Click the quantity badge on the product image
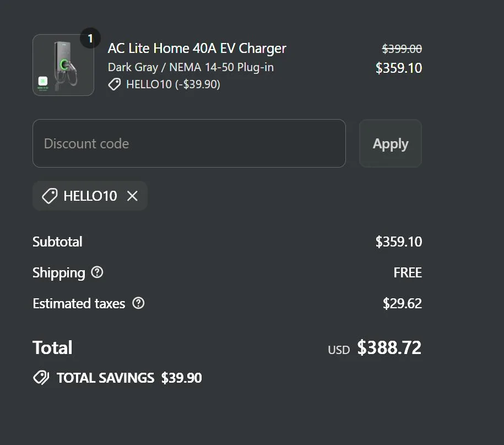 (90, 39)
